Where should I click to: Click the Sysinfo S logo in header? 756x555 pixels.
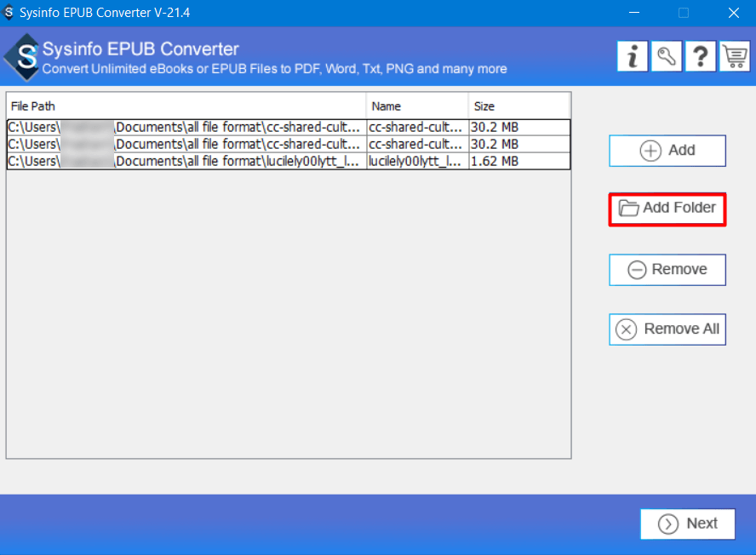pyautogui.click(x=22, y=57)
